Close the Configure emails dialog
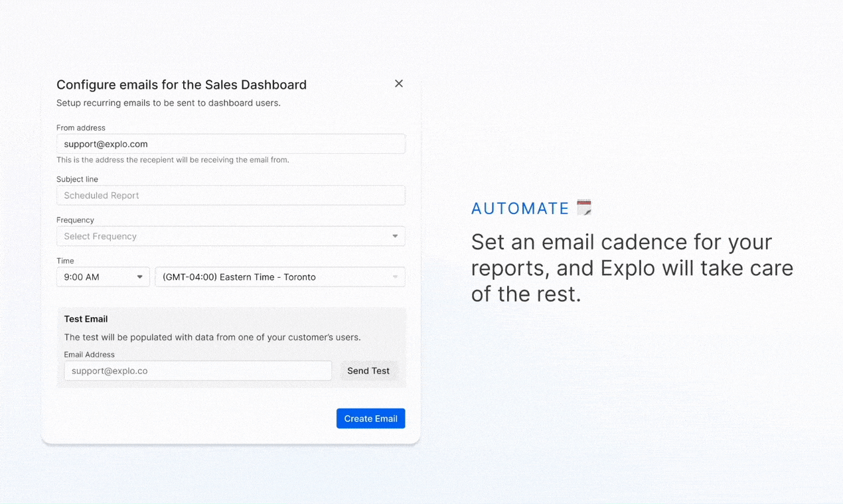843x504 pixels. [x=399, y=84]
